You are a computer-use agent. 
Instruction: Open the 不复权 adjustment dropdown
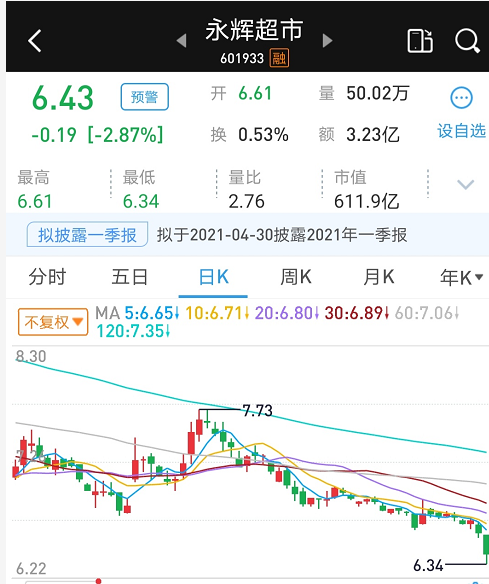(x=53, y=322)
